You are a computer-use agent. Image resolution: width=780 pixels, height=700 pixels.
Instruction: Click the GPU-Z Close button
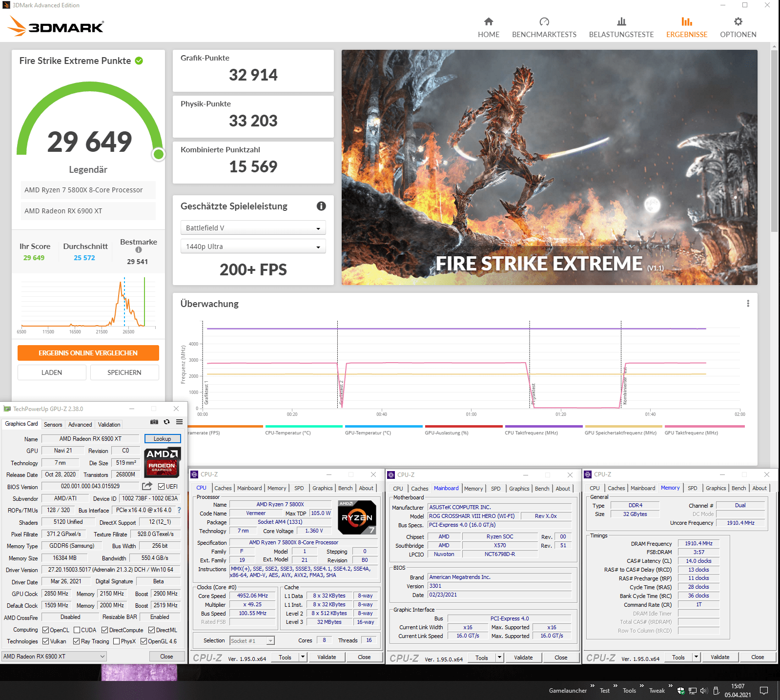tap(166, 657)
